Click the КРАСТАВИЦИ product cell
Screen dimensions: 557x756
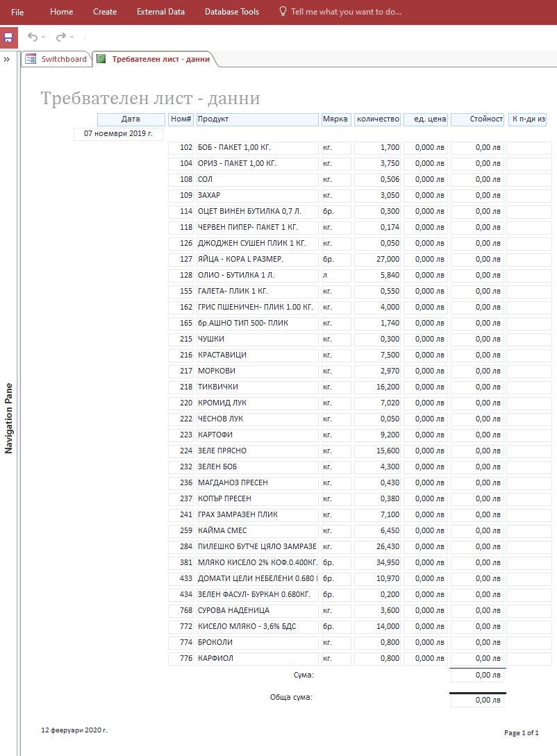click(x=258, y=355)
